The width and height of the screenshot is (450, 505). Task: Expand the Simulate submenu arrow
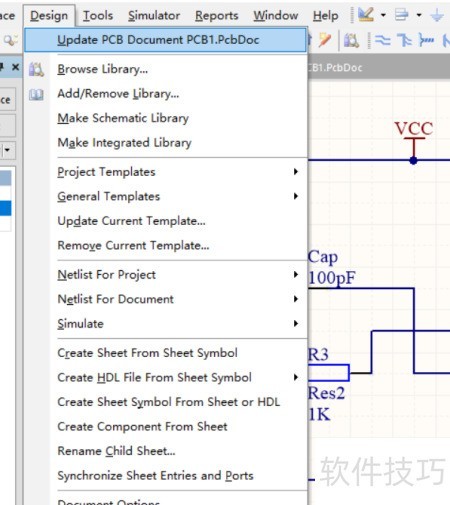(x=296, y=323)
